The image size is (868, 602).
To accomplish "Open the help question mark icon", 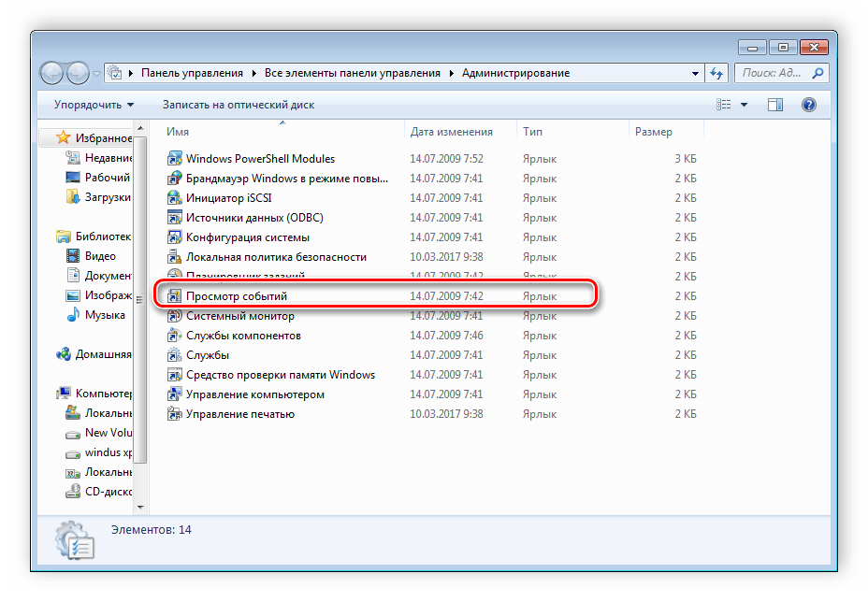I will (809, 105).
